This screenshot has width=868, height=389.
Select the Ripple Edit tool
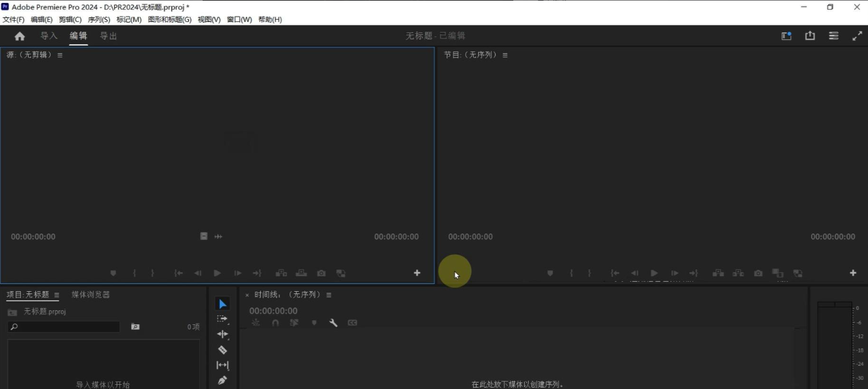pos(222,334)
